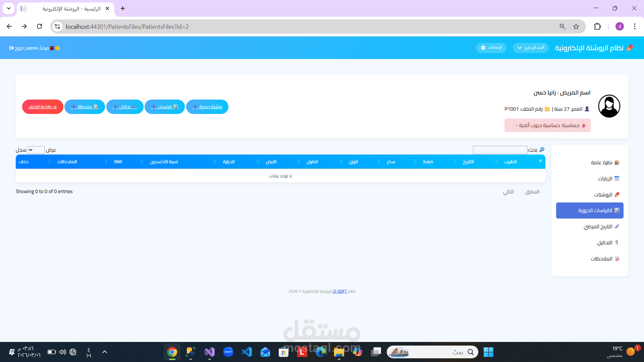Sort the table by the التاريخ column
Image resolution: width=644 pixels, height=362 pixels.
click(468, 162)
